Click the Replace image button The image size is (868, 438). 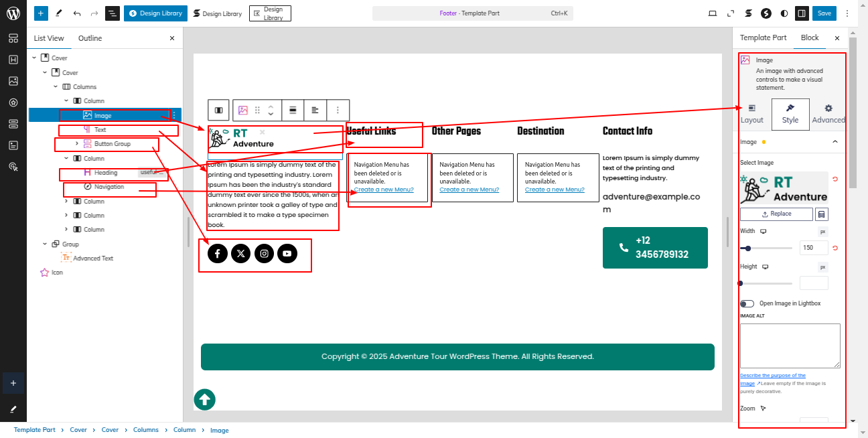pos(776,214)
